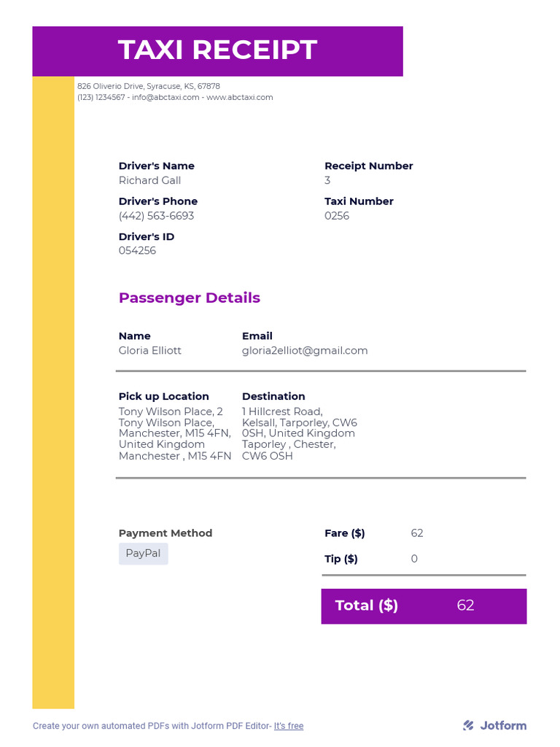Click the purple Total ($) bar
The height and width of the screenshot is (747, 560).
point(424,605)
